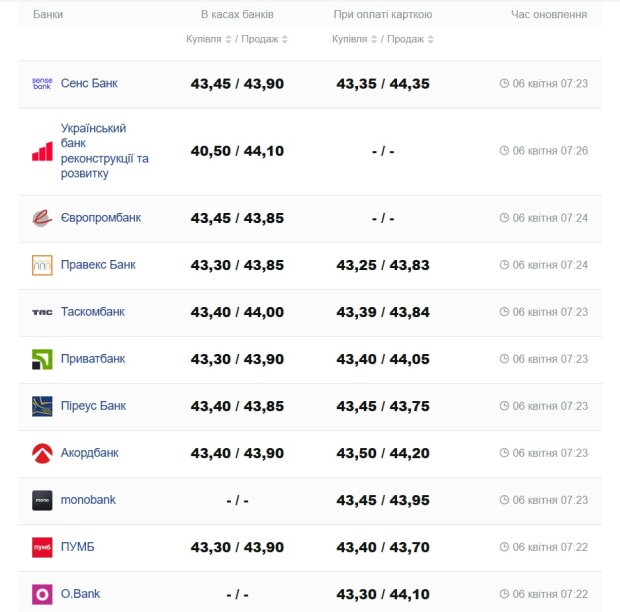This screenshot has height=612, width=620.
Task: Open the Таскомбанк link
Action: tap(93, 312)
